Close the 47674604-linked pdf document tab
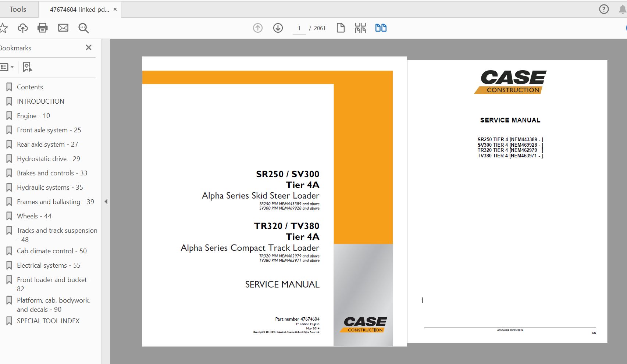Image resolution: width=627 pixels, height=364 pixels. 115,9
